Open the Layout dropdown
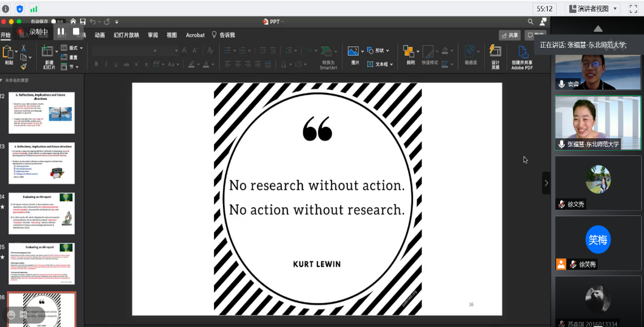 (x=72, y=48)
